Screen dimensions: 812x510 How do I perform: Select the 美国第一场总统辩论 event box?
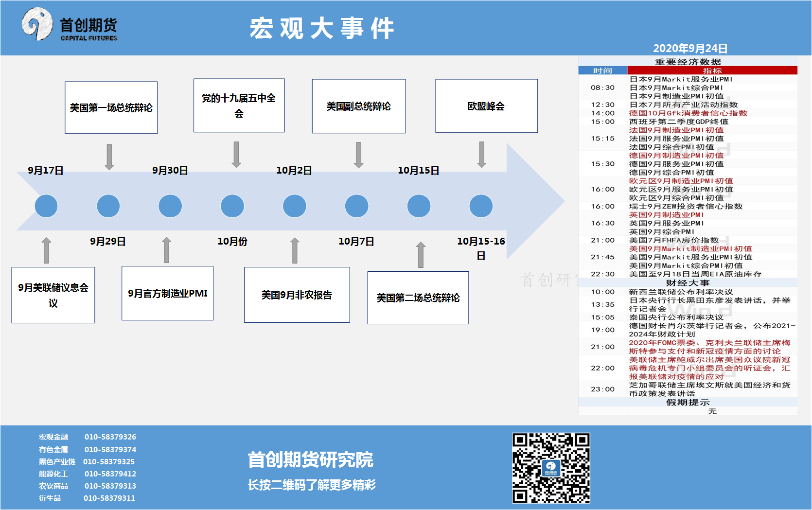coord(111,107)
